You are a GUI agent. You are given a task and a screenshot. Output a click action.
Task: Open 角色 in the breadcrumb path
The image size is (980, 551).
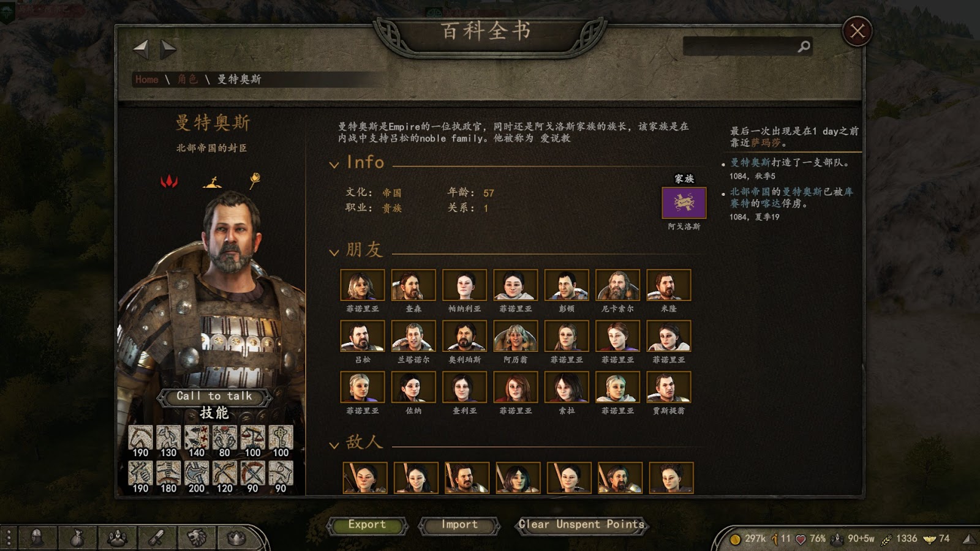click(x=187, y=80)
